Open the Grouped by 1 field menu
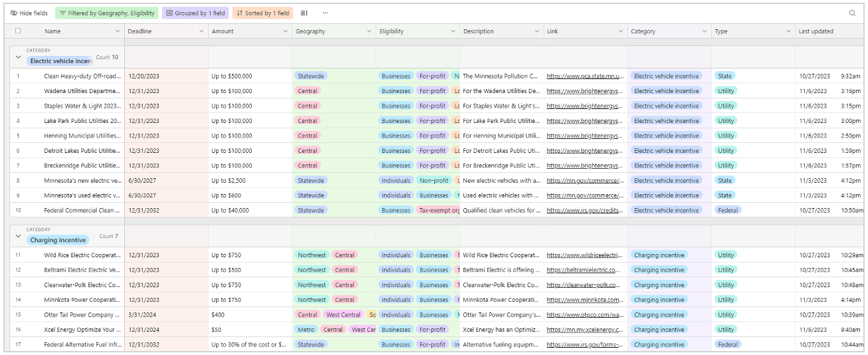 195,13
